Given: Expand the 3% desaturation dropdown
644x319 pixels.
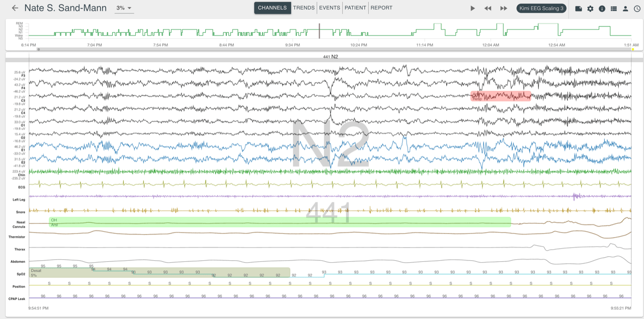Looking at the screenshot, I should [124, 8].
